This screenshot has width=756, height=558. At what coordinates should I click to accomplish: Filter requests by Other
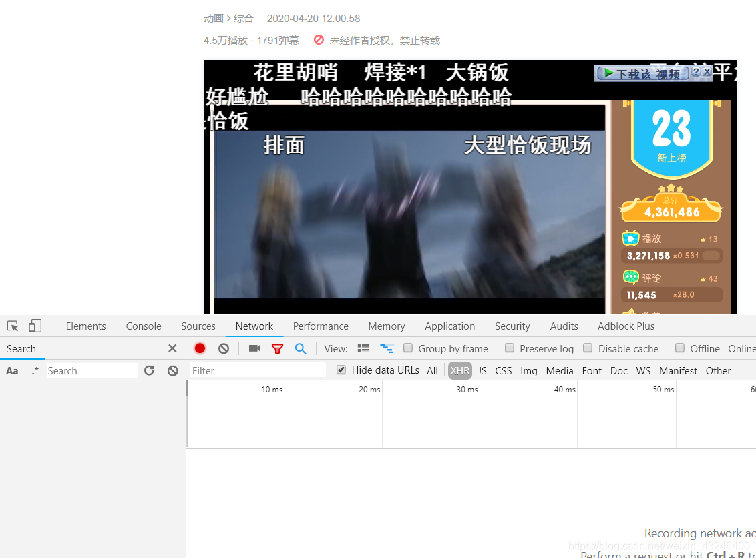[719, 371]
